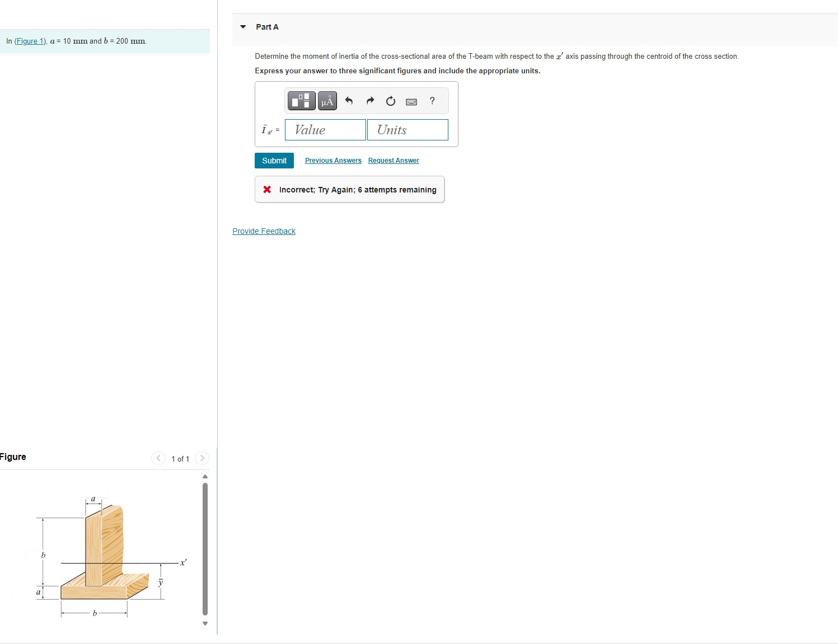The width and height of the screenshot is (838, 644).
Task: Click the 'Figure' panel heading
Action: click(x=13, y=457)
